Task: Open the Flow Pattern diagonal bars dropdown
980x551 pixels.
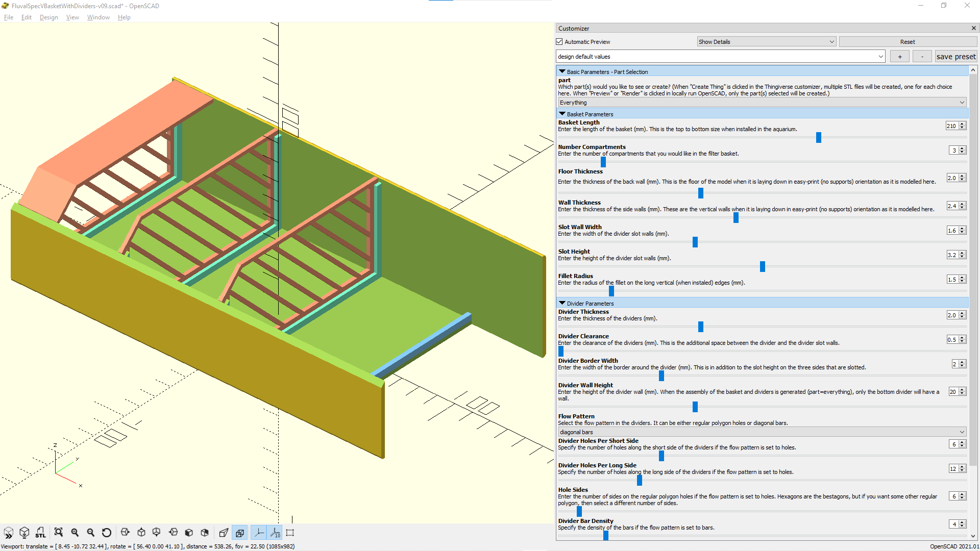Action: tap(762, 432)
